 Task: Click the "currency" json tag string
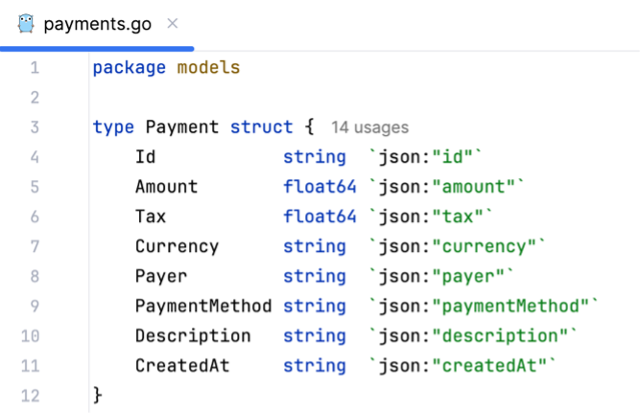pos(484,247)
